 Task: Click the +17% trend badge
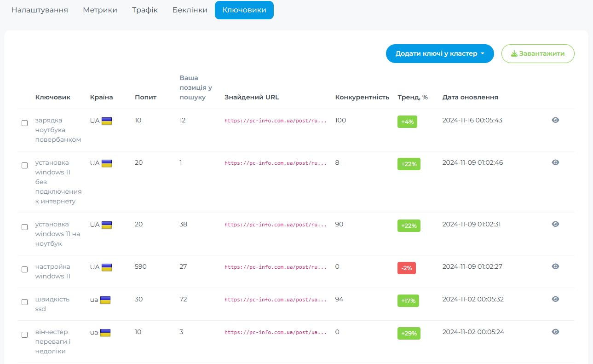[x=408, y=300]
